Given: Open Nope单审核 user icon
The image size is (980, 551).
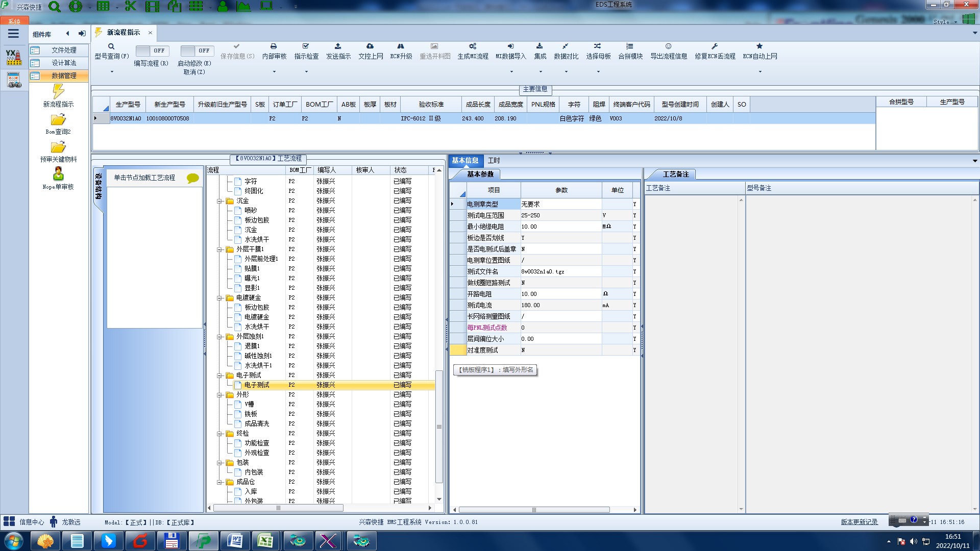Looking at the screenshot, I should tap(58, 174).
